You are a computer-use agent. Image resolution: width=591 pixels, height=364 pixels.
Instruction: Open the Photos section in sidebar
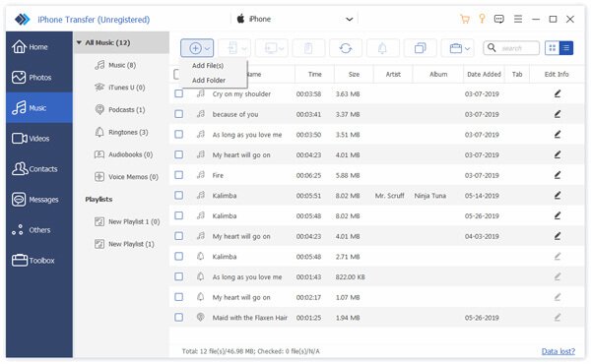pos(39,78)
